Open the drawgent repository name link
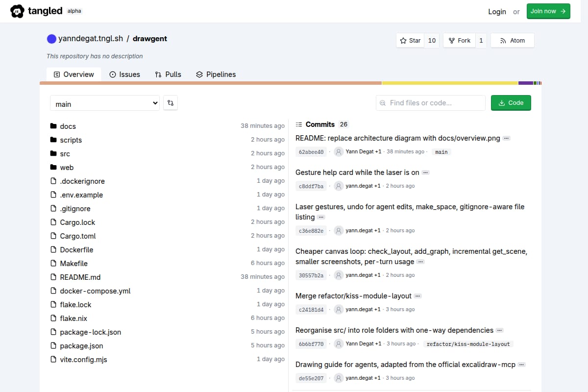Image resolution: width=588 pixels, height=392 pixels. tap(150, 39)
